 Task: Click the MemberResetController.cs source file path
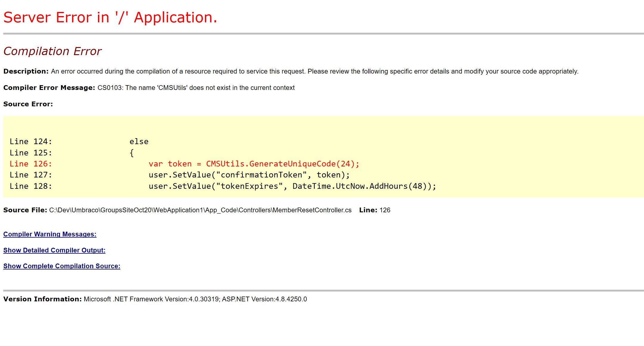tap(200, 210)
